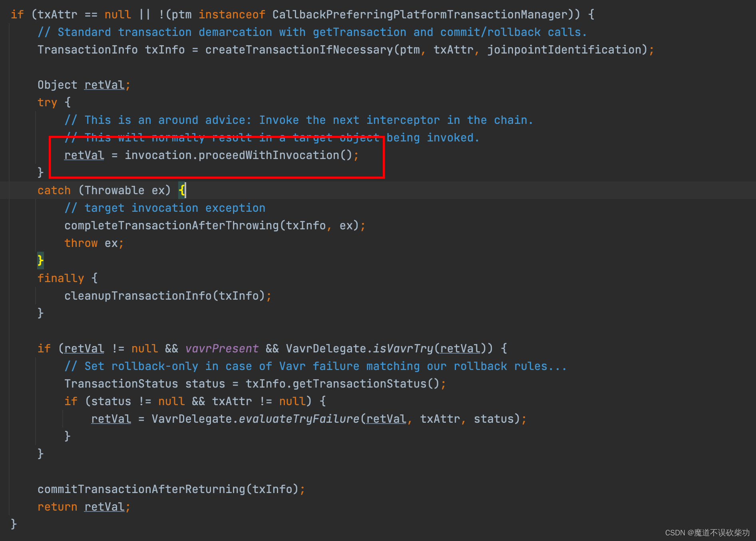756x541 pixels.
Task: Click cleanupTransactionInfo method call
Action: point(138,296)
